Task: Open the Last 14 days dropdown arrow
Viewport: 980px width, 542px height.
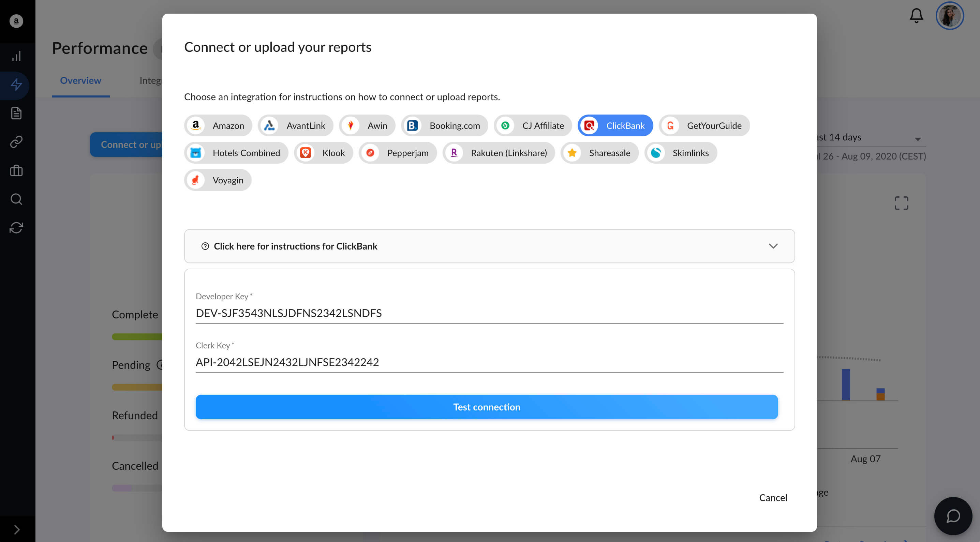Action: [918, 139]
